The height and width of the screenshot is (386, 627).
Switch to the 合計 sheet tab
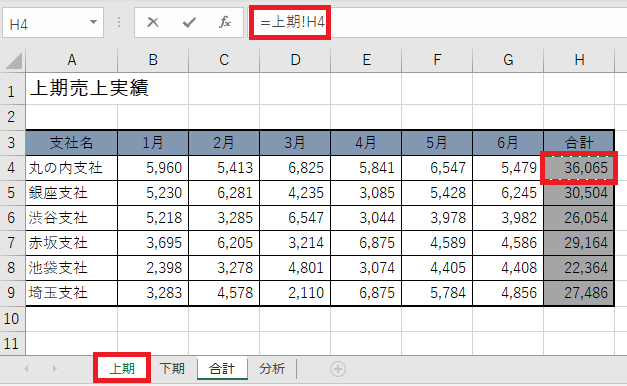[222, 368]
